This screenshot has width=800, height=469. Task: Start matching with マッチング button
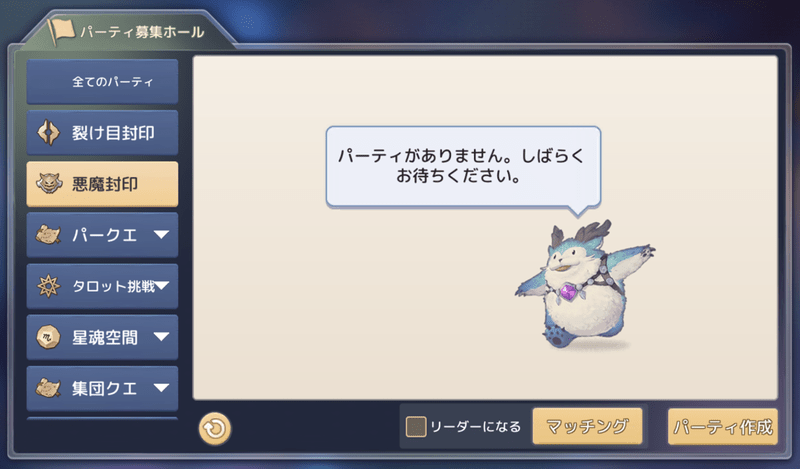[x=587, y=426]
